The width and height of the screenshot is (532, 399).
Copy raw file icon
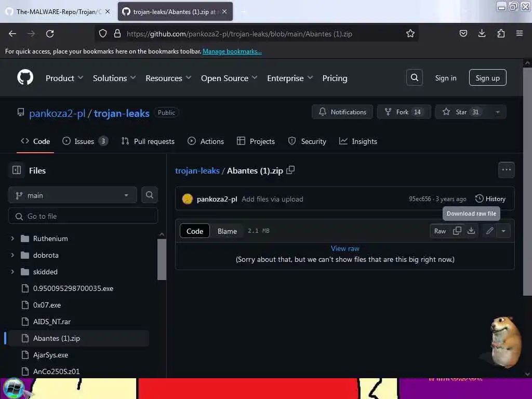pyautogui.click(x=457, y=231)
